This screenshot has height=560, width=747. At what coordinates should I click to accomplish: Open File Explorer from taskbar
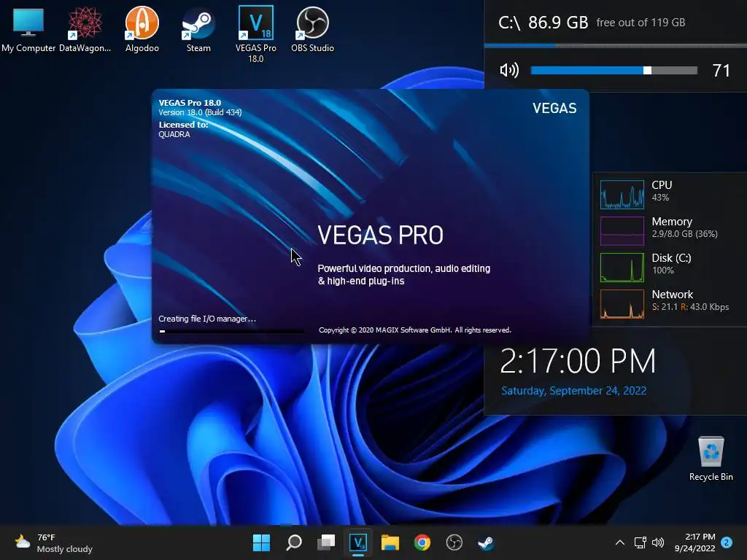coord(390,542)
